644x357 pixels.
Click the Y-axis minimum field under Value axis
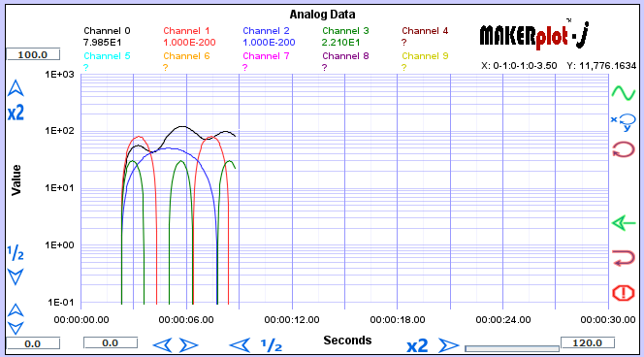tap(33, 343)
